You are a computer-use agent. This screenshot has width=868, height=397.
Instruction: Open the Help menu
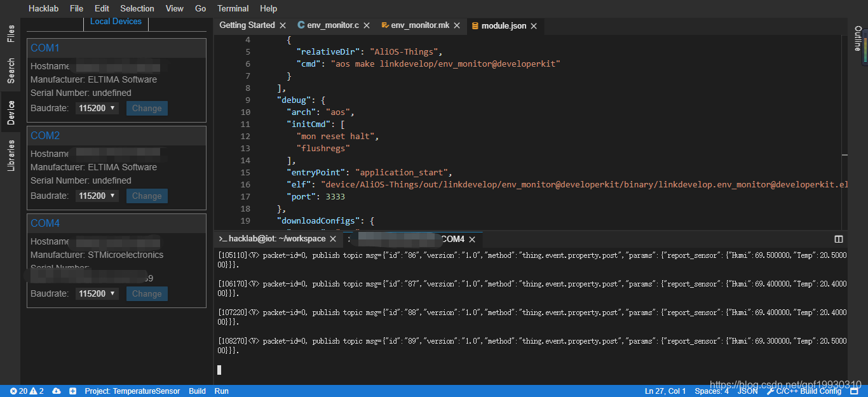tap(268, 8)
